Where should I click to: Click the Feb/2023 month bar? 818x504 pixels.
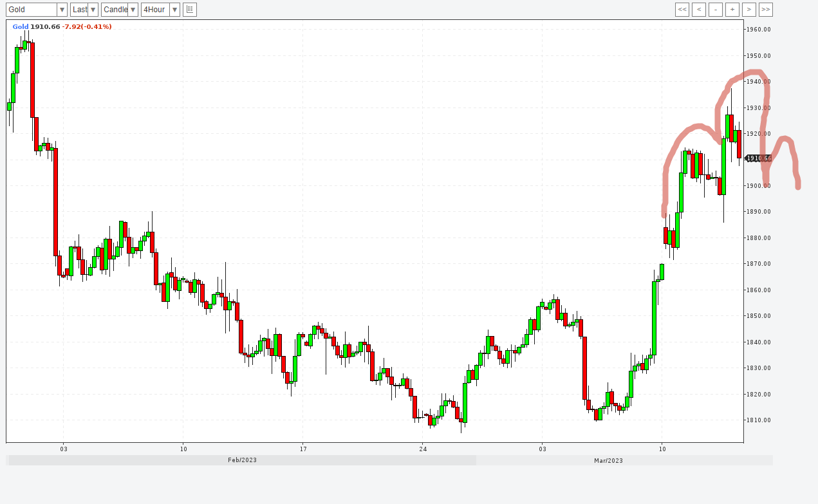[x=241, y=460]
